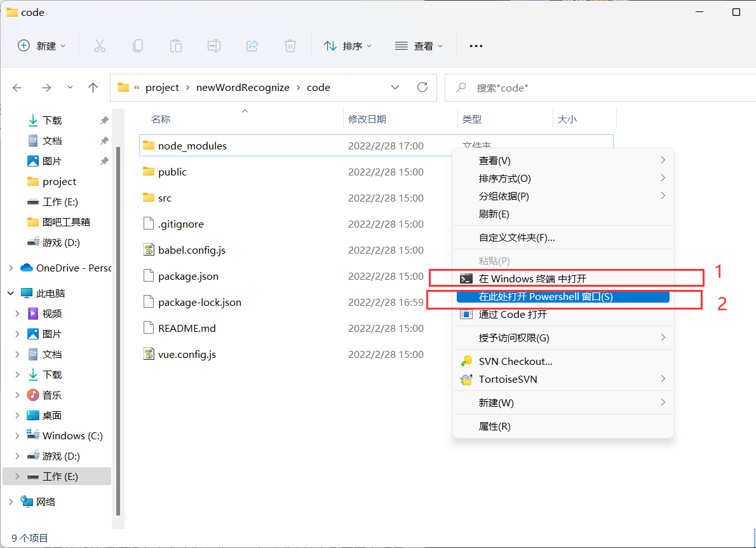Go forward with the right arrow
The width and height of the screenshot is (756, 548).
[46, 87]
